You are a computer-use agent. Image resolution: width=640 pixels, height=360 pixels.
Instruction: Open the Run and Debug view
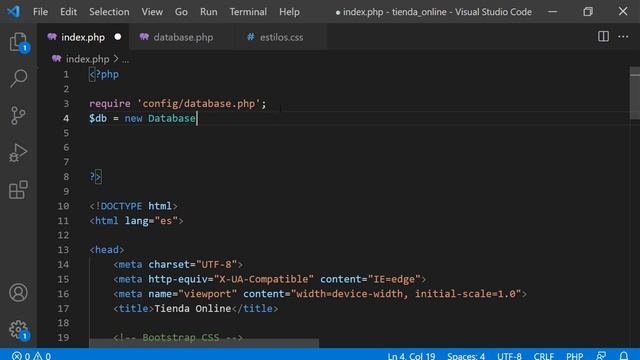tap(18, 153)
